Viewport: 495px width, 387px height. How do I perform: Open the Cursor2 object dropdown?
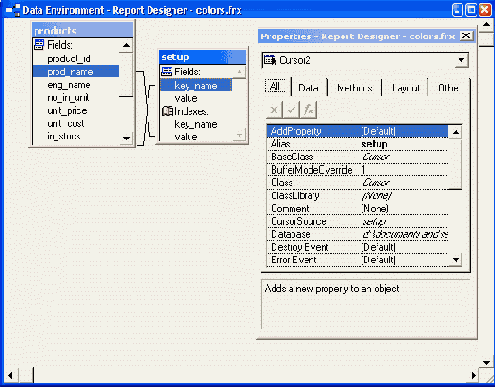pos(461,60)
